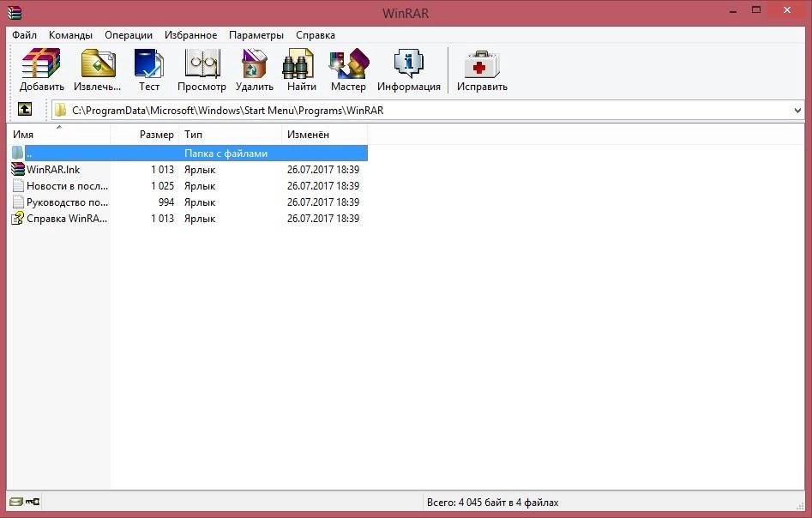This screenshot has width=812, height=518.
Task: Open the Справка menu
Action: pos(316,35)
